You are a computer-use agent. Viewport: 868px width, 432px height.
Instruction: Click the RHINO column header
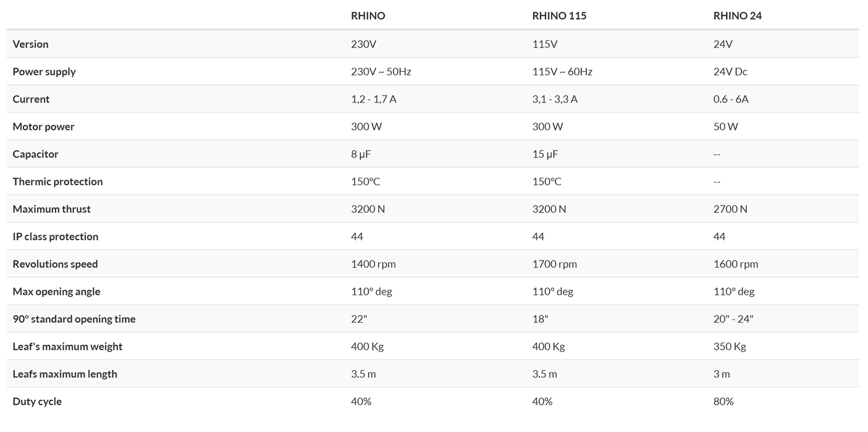click(368, 16)
